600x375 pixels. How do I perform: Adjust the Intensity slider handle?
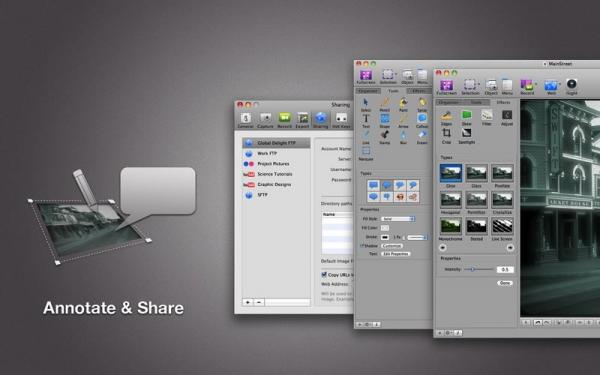473,269
